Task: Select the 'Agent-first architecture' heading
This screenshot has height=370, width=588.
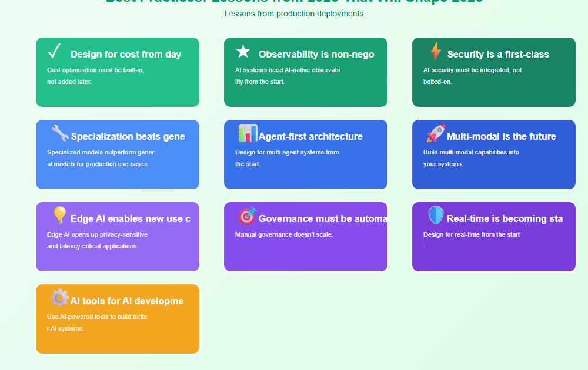Action: click(310, 137)
